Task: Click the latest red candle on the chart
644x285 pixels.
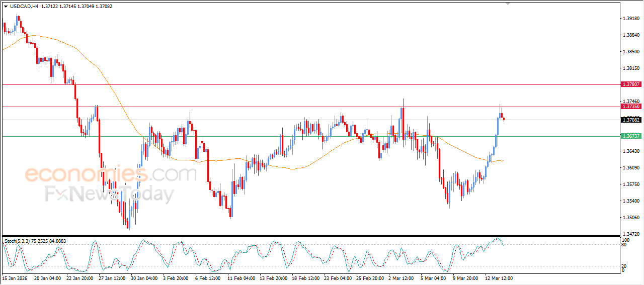Action: (x=504, y=119)
